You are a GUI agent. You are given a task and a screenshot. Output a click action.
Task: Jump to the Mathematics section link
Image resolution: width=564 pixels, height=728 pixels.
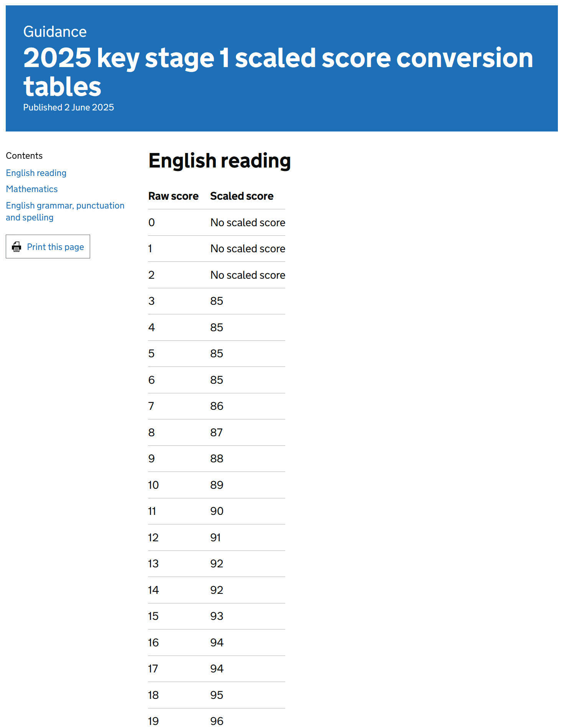32,189
